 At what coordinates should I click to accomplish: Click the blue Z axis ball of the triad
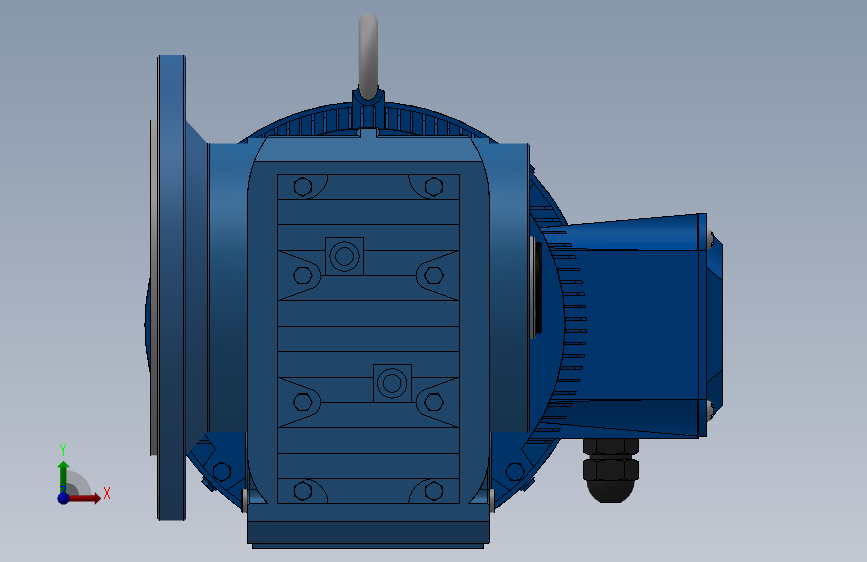tap(64, 498)
